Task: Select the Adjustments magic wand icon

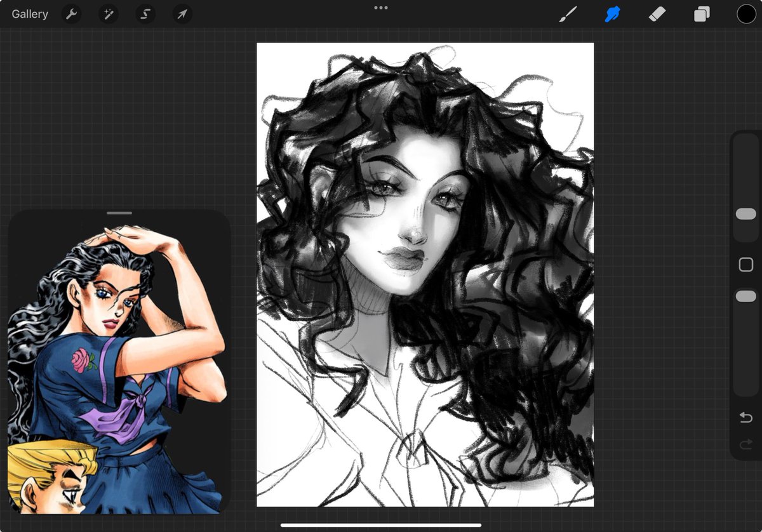Action: click(108, 13)
